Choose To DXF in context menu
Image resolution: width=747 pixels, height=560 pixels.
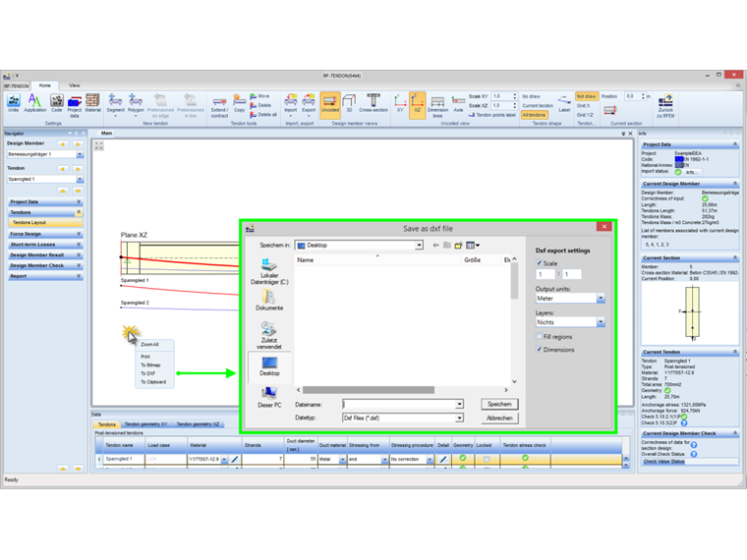click(x=147, y=373)
